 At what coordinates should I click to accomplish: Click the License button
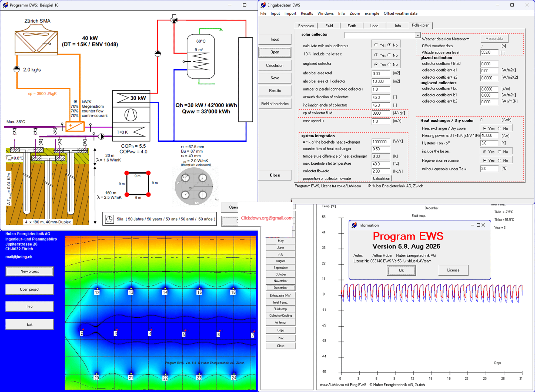453,270
